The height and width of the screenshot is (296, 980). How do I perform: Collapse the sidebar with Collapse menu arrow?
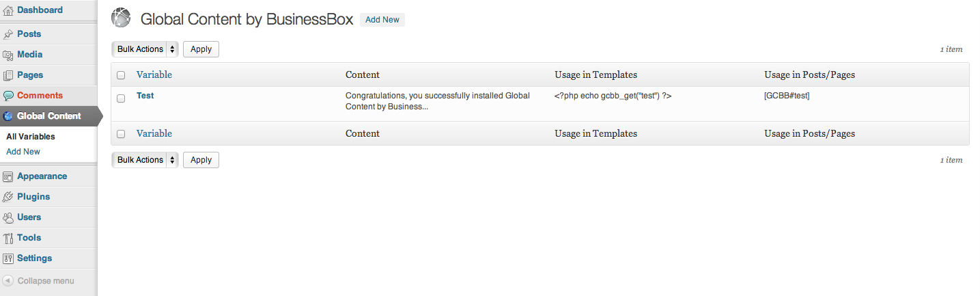(x=8, y=281)
